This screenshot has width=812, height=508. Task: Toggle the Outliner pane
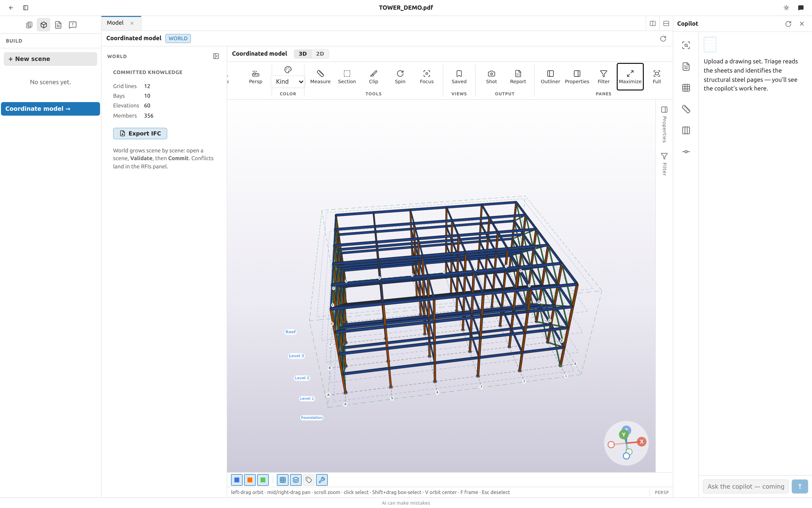pos(550,77)
